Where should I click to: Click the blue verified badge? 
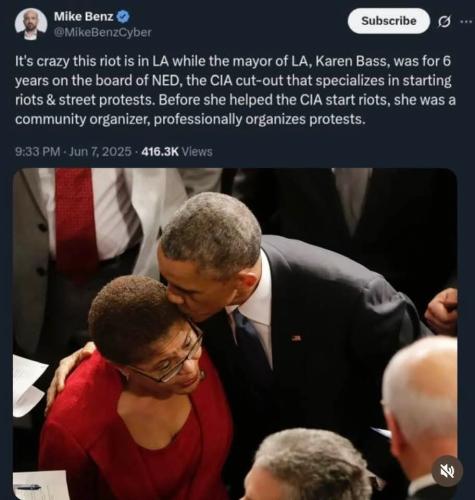124,16
